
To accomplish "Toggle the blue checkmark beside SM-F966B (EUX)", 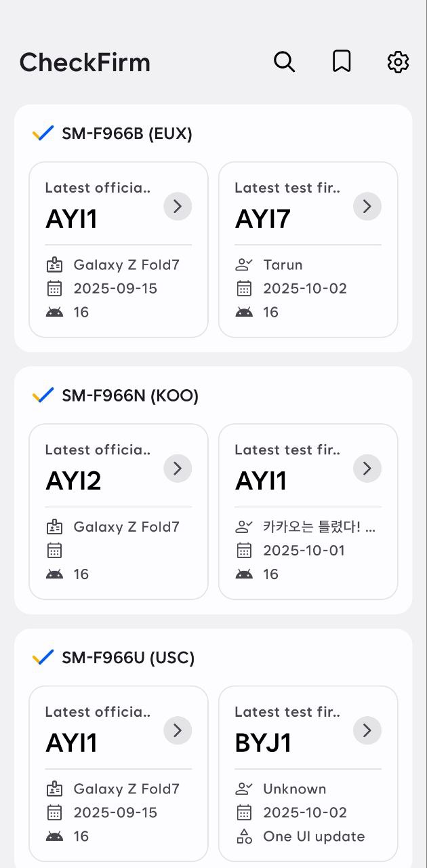I will click(x=43, y=133).
